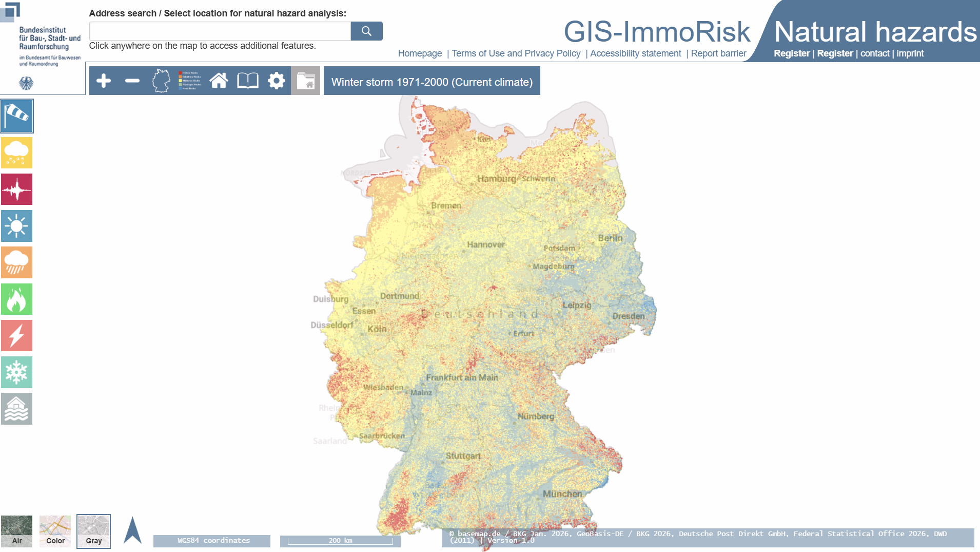Select the winter storm hazard icon
The width and height of the screenshot is (980, 552).
pos(17,116)
